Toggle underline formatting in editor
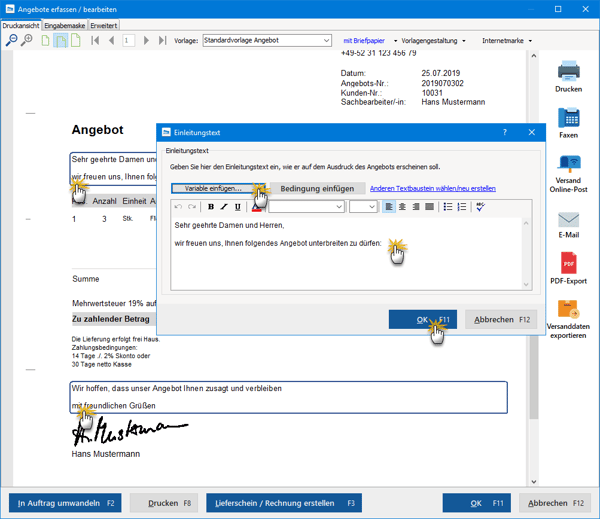 (x=237, y=207)
